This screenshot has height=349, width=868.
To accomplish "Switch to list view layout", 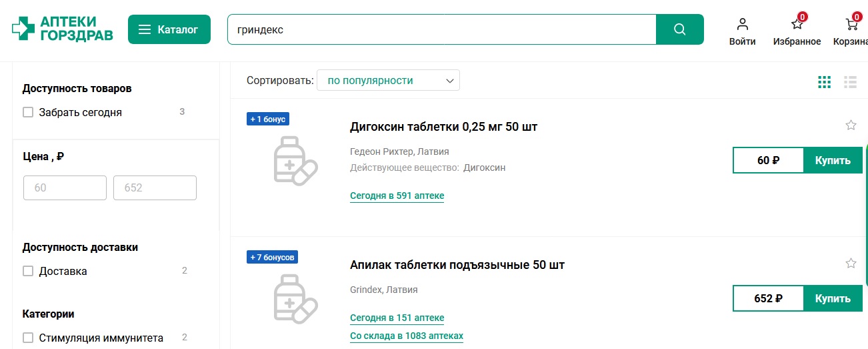I will point(850,82).
